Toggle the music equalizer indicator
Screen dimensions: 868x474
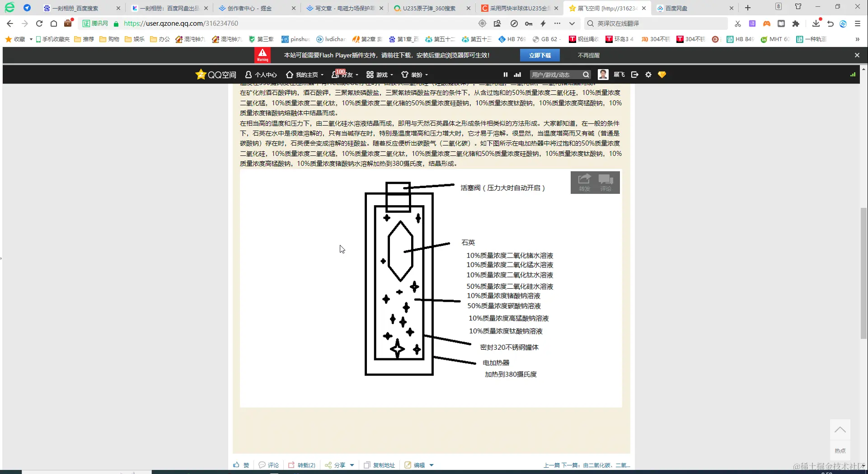click(x=517, y=75)
